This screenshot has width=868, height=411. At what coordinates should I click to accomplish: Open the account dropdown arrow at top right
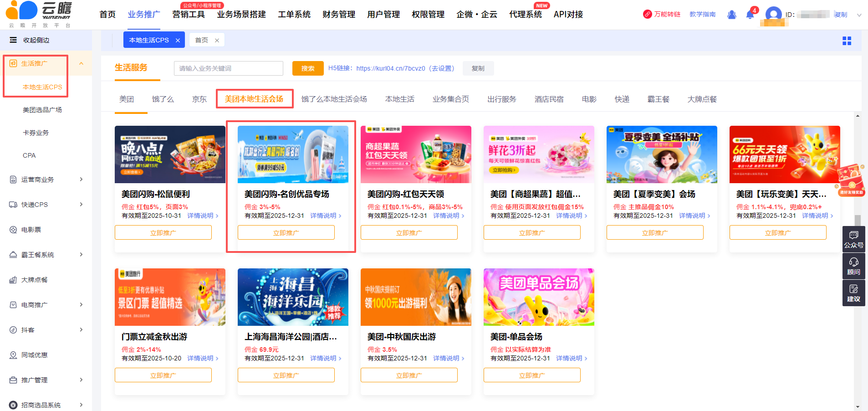pyautogui.click(x=859, y=15)
